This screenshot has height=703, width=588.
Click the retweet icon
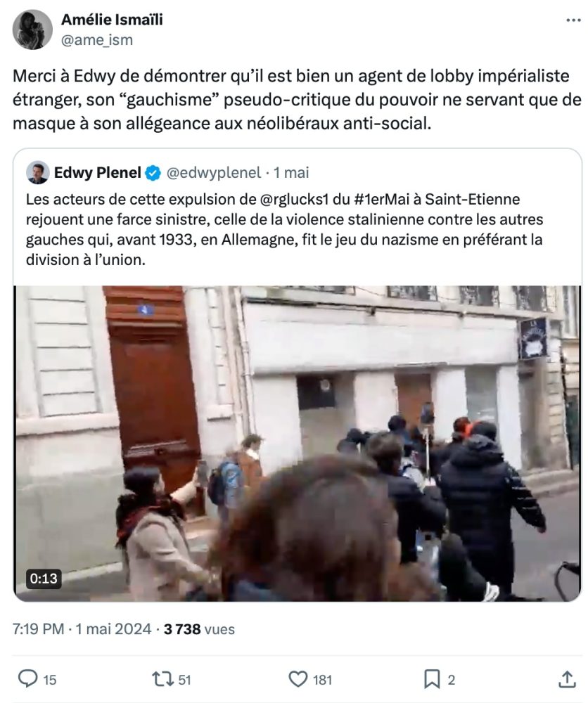point(163,679)
